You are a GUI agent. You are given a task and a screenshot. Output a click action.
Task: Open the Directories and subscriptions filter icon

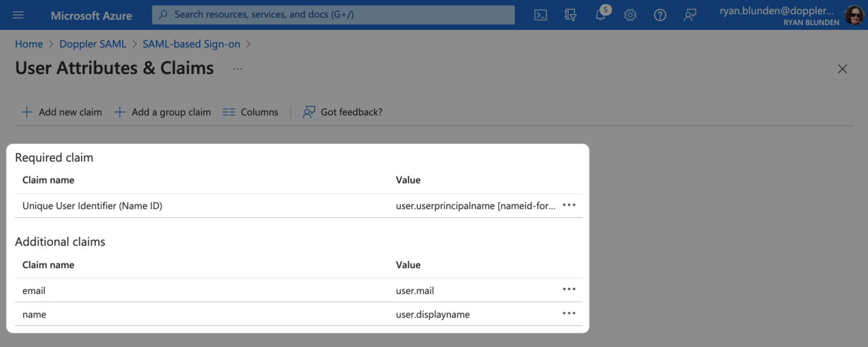click(571, 15)
